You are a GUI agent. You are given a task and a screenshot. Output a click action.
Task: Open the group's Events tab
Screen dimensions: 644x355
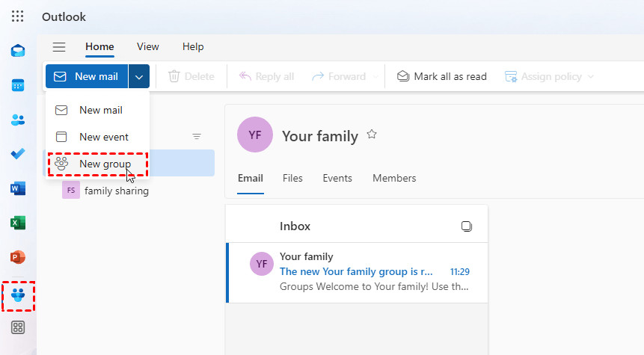tap(337, 178)
